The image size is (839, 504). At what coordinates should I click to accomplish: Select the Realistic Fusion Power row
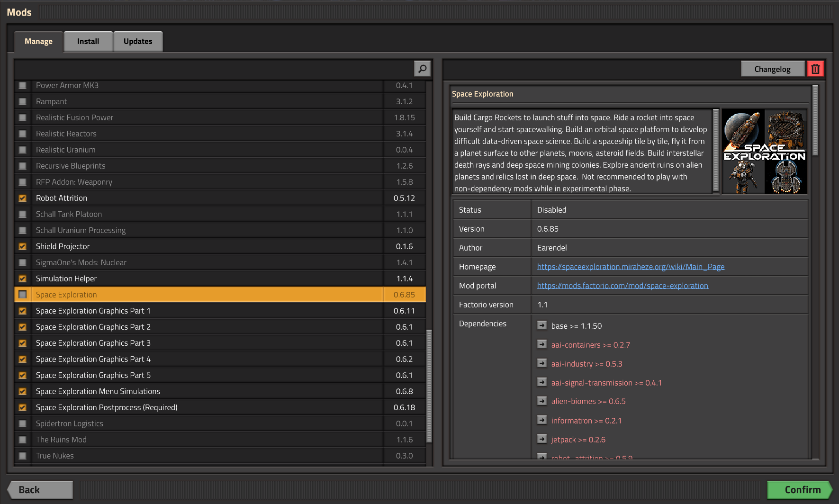pyautogui.click(x=220, y=117)
